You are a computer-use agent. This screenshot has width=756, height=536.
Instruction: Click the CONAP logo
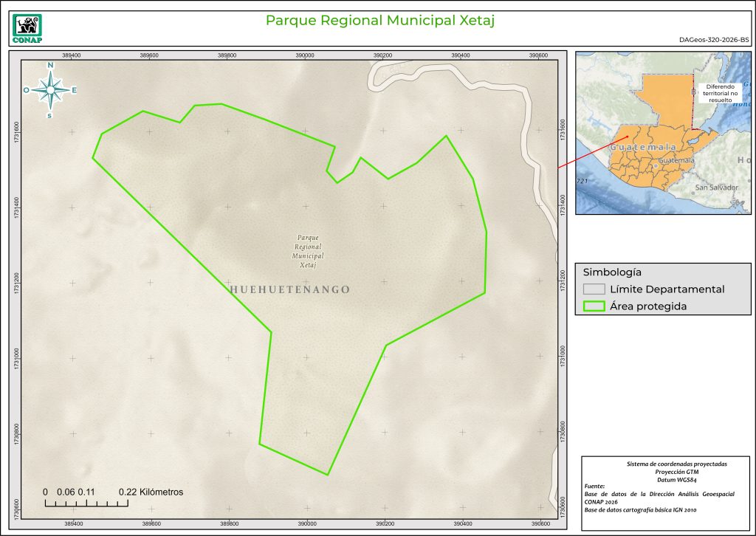28,28
